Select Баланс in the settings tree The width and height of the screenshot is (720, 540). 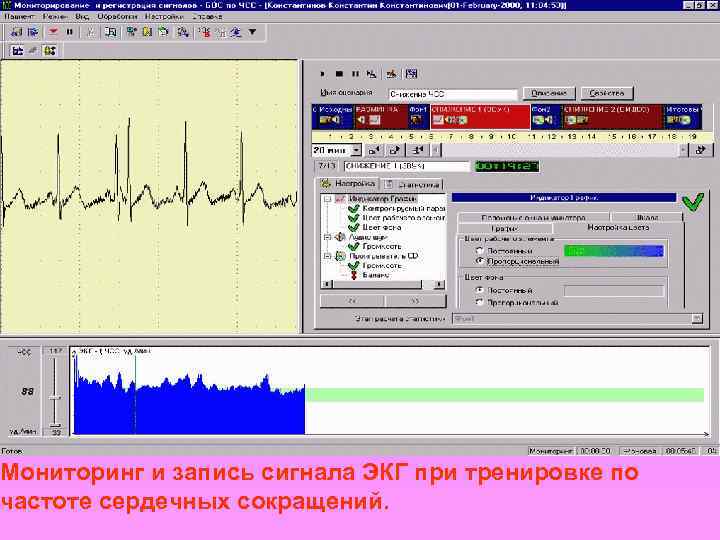tap(376, 275)
